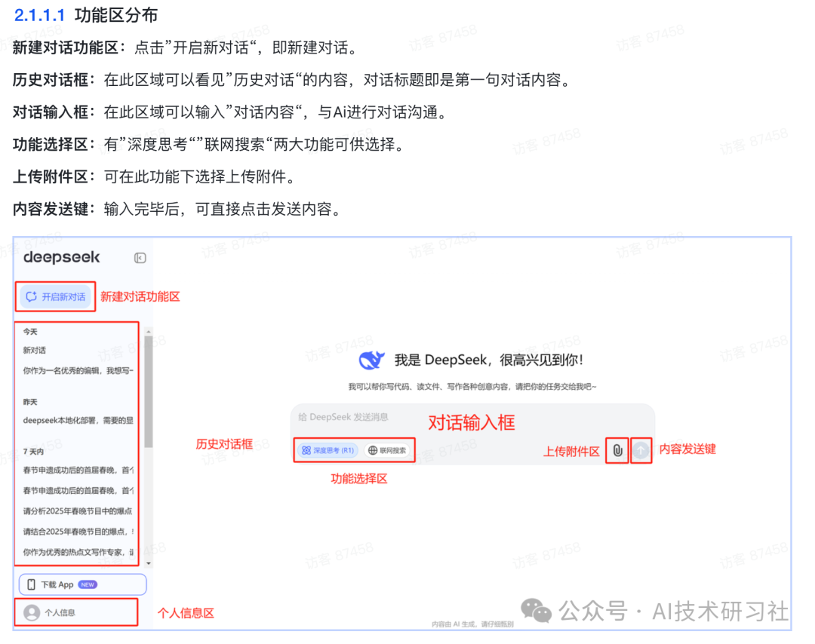
Task: Collapse the DeepSeek sidebar with the panel icon
Action: click(x=140, y=258)
